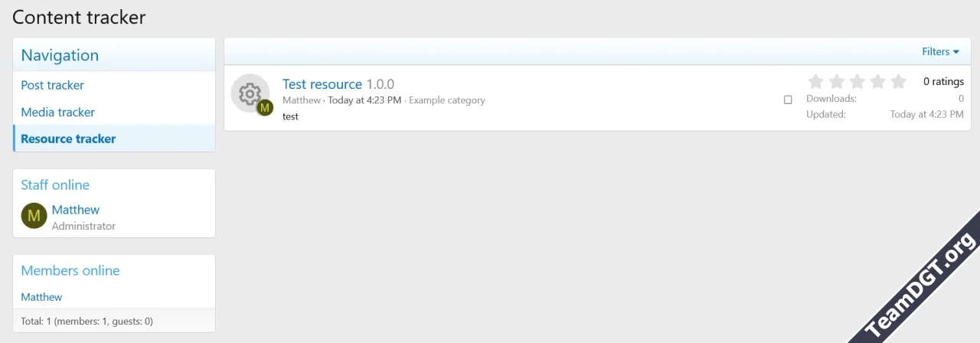
Task: Click the posted time under the Test resource title
Action: tap(364, 100)
